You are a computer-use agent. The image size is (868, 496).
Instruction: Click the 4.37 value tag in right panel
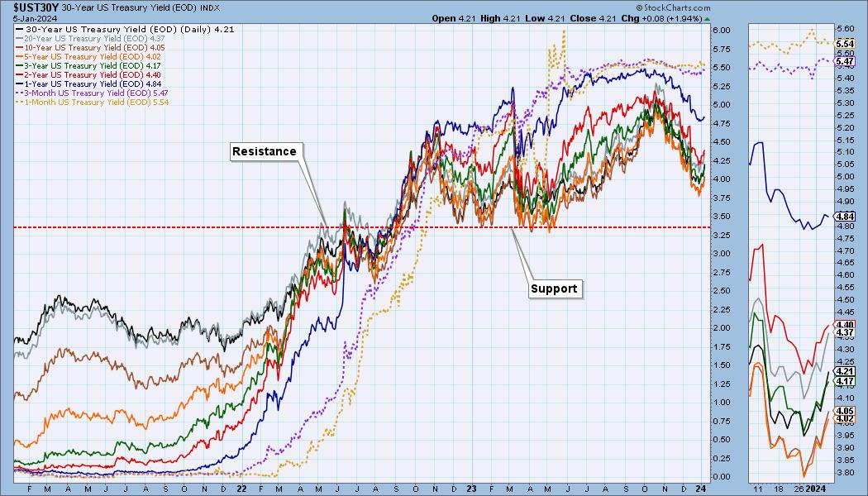point(845,332)
